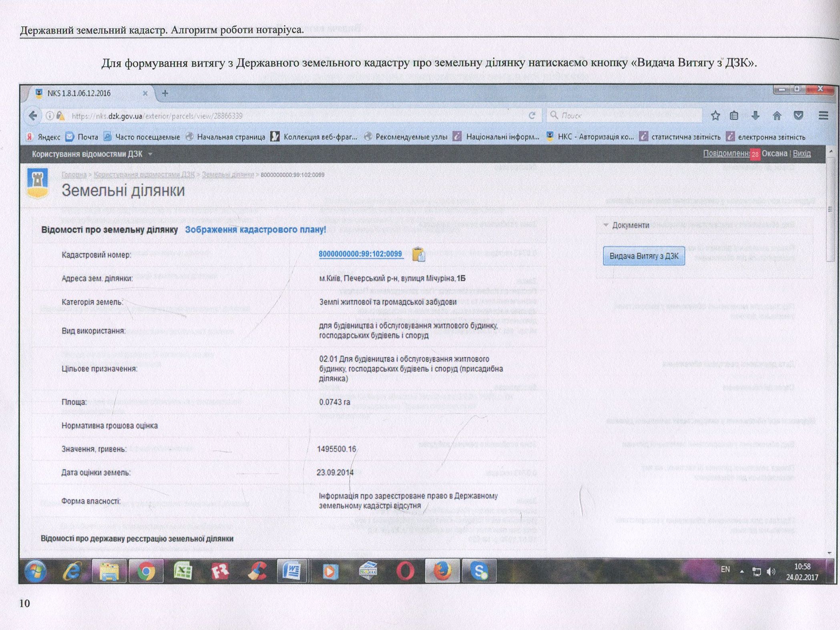Open the Почта bookmark
This screenshot has width=840, height=630.
tap(82, 137)
